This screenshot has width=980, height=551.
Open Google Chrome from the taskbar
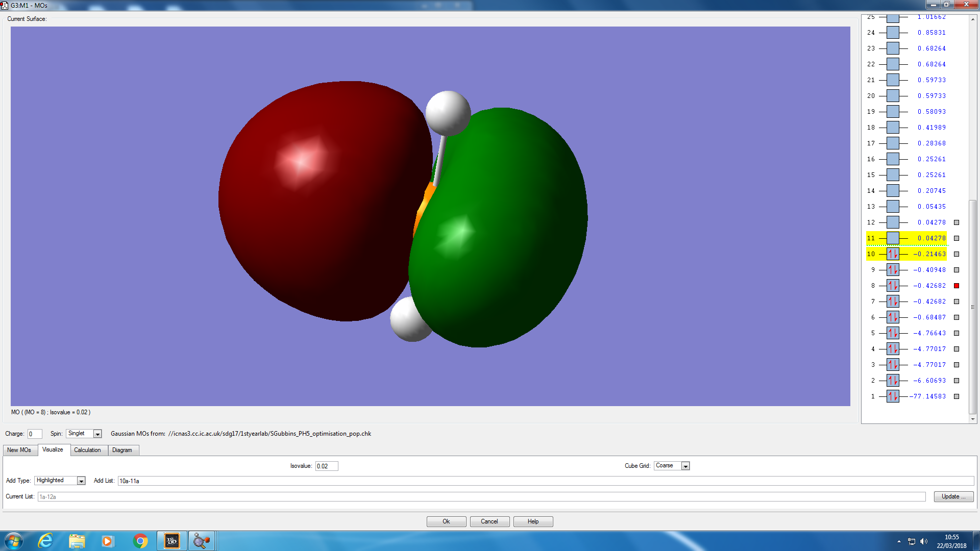tap(140, 541)
